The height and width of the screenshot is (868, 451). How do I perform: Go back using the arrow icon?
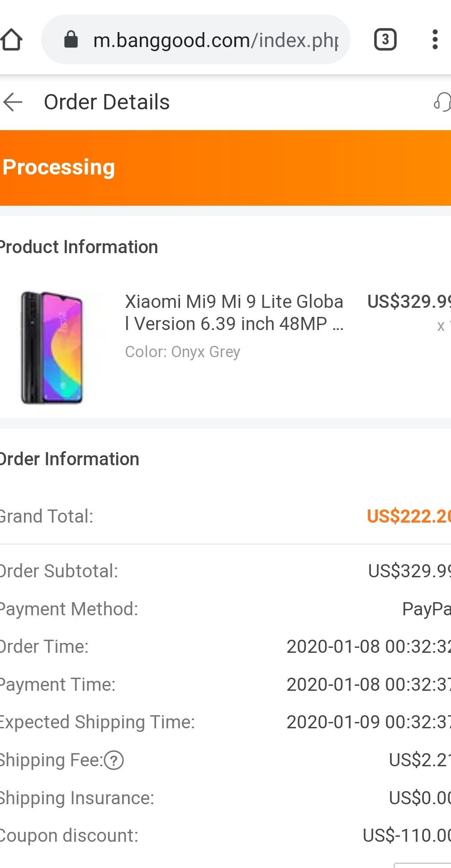[13, 102]
